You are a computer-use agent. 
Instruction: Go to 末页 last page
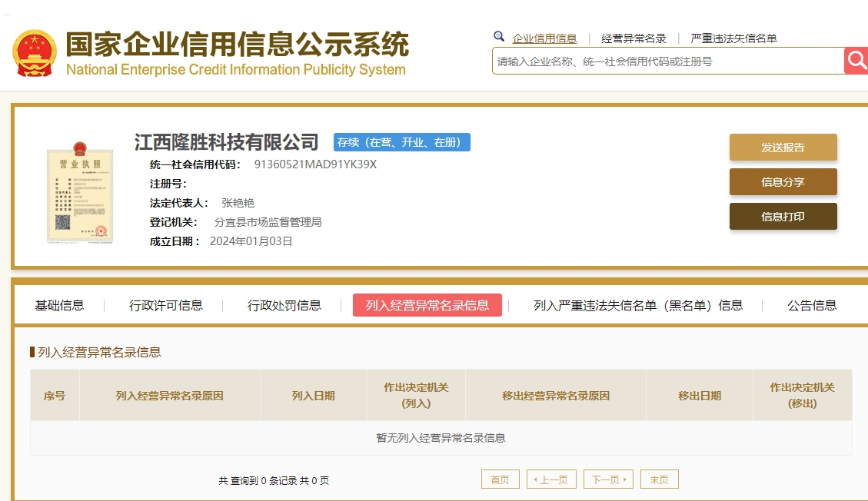pos(660,479)
